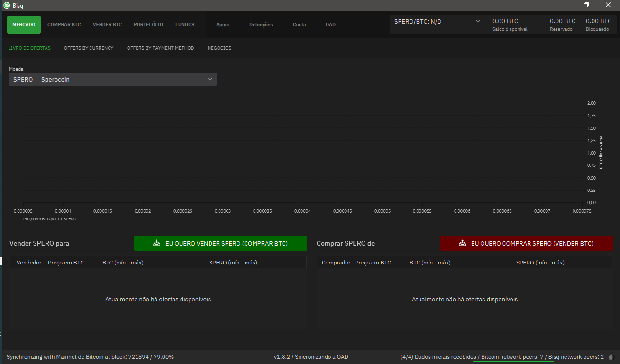Restore down the Bisq window
Screen dimensions: 620x364
(586, 5)
